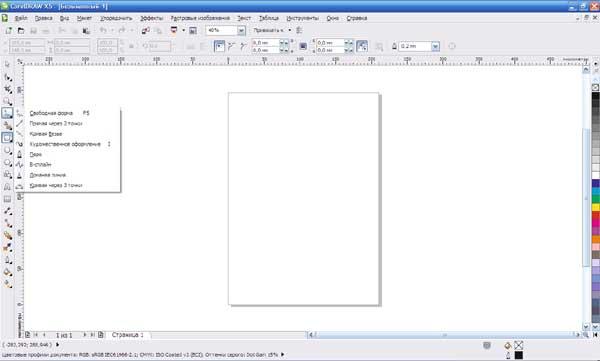This screenshot has width=600, height=361.
Task: Click the New document icon
Action: pyautogui.click(x=8, y=30)
